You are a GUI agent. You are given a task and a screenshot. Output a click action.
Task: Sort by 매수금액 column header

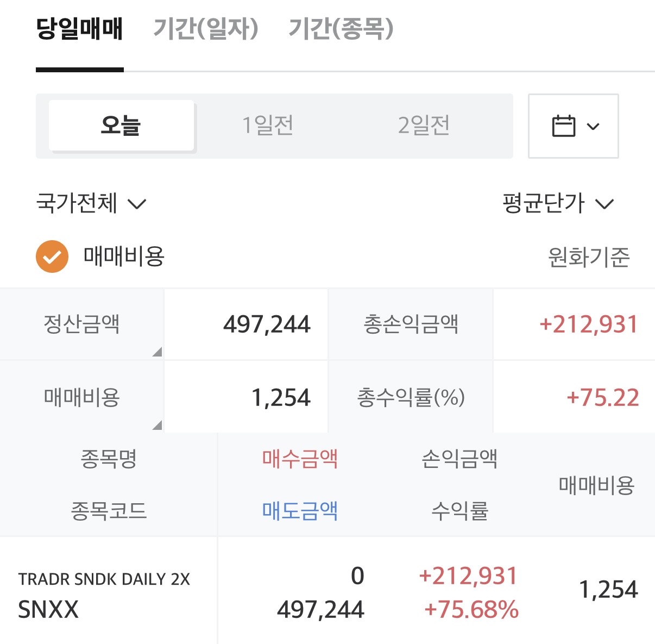tap(300, 459)
